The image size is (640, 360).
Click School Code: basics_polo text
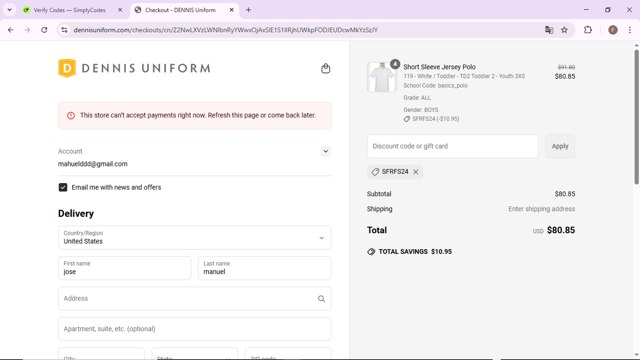[436, 86]
